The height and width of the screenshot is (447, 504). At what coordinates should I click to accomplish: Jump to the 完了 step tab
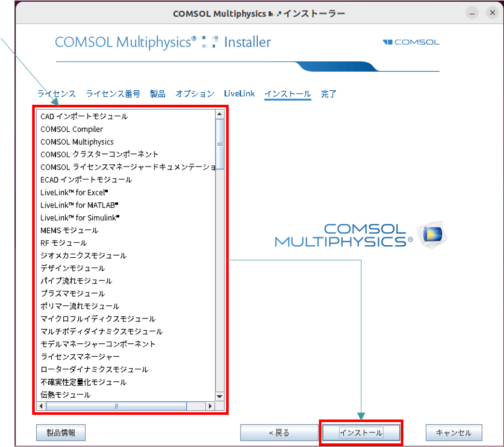(x=329, y=94)
